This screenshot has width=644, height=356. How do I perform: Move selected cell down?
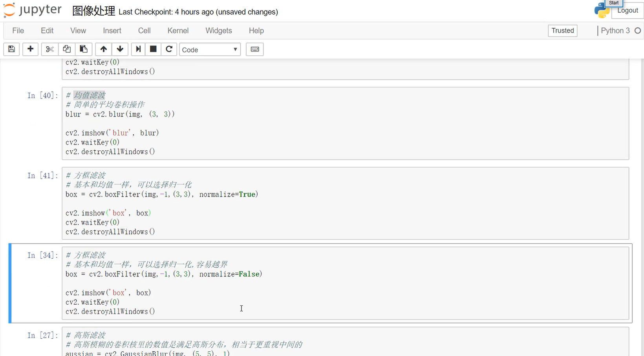(120, 49)
